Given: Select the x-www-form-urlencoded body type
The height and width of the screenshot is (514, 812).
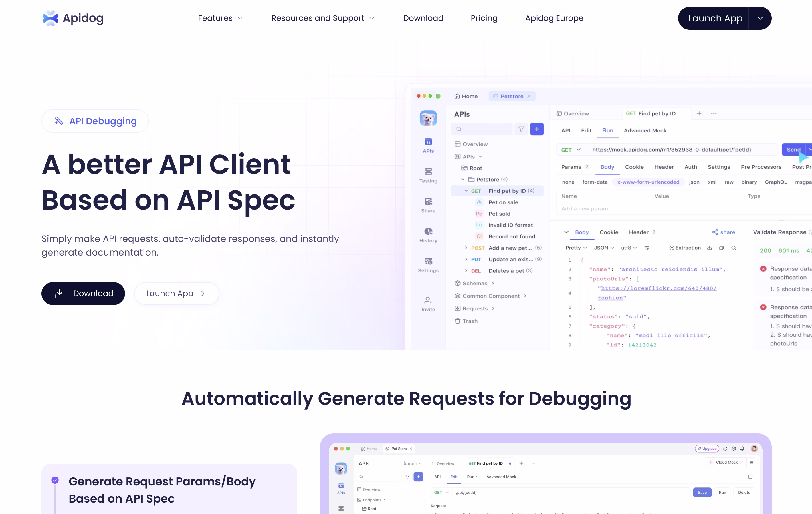Looking at the screenshot, I should 648,182.
